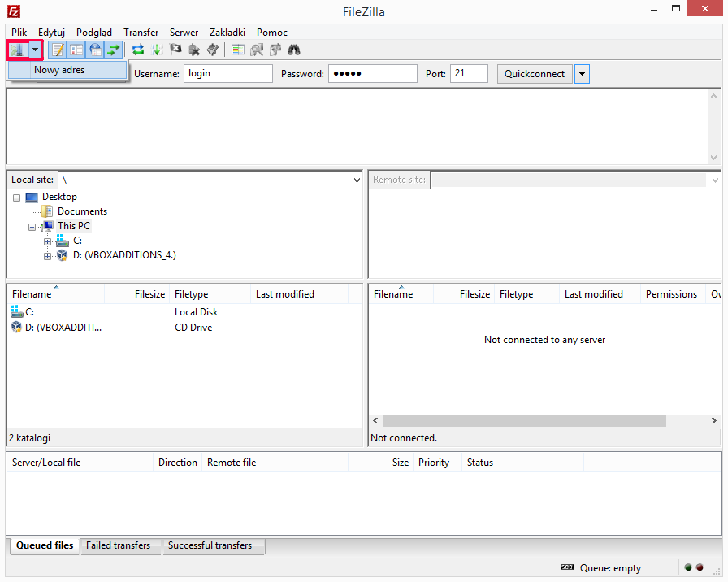This screenshot has height=582, width=728.
Task: Select D: (VBOXADDITI... row in file list
Action: tap(184, 328)
